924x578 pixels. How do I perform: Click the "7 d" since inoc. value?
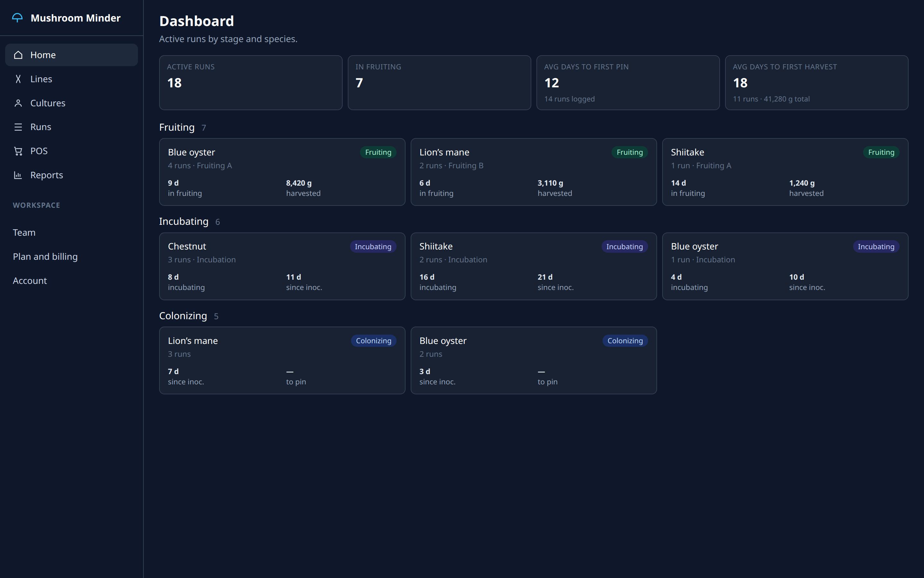(173, 372)
